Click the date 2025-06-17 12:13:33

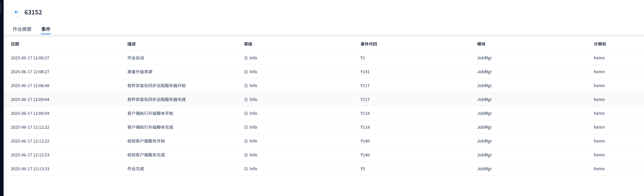30,169
